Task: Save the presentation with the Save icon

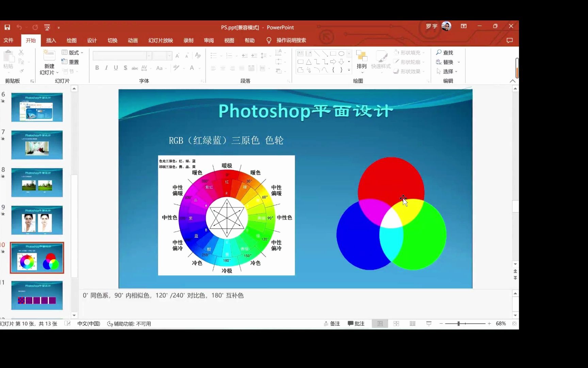Action: (7, 27)
